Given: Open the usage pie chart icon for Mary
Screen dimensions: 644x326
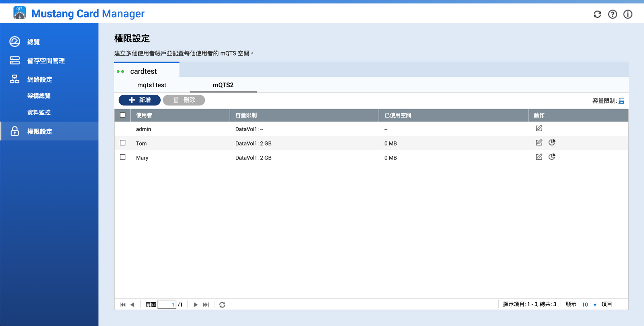Looking at the screenshot, I should [552, 157].
